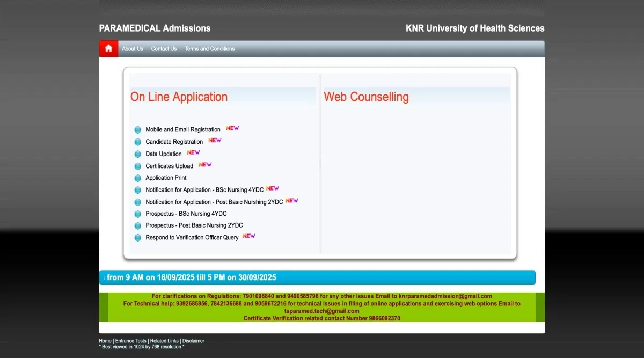Open Prospectus - Post Basic Nursing 2YDC
This screenshot has height=358, width=644.
click(194, 225)
